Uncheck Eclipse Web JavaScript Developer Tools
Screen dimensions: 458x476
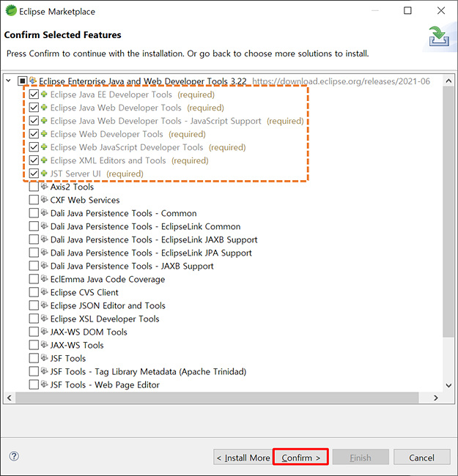(x=34, y=147)
